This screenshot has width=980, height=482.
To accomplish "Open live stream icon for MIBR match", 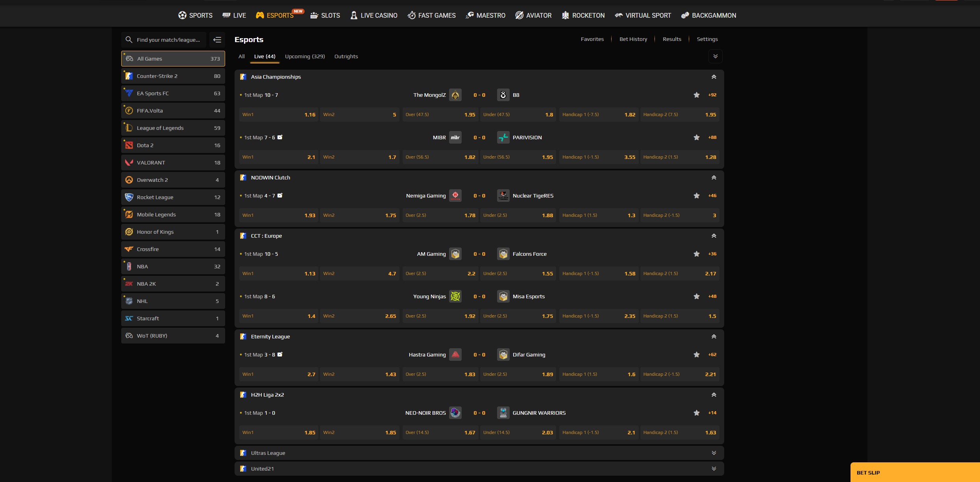I will pos(280,137).
